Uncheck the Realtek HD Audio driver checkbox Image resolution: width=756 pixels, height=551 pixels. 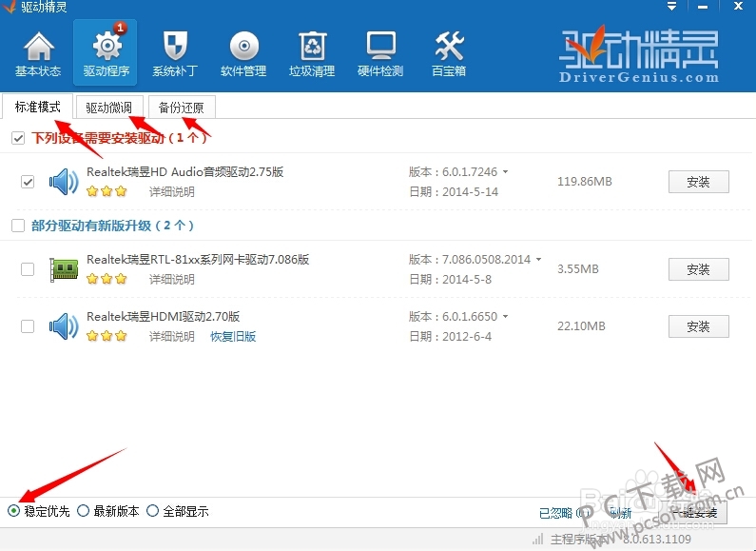[x=28, y=182]
